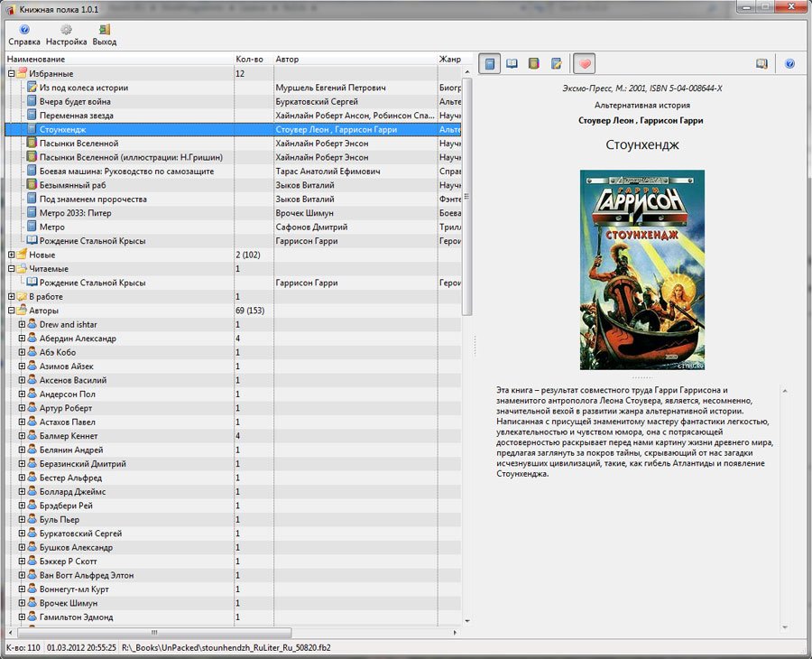Click count value 69 (153) for Авторы
Image resolution: width=812 pixels, height=659 pixels.
click(250, 311)
